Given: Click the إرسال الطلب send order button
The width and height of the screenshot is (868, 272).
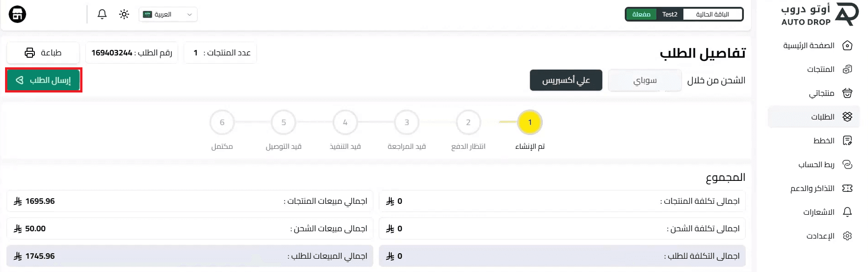Looking at the screenshot, I should click(x=44, y=80).
